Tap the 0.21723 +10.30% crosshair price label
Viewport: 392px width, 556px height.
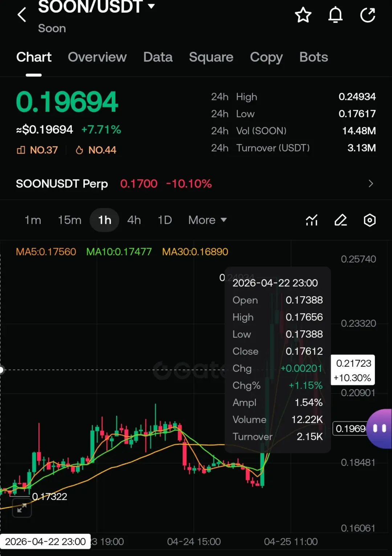(x=353, y=370)
